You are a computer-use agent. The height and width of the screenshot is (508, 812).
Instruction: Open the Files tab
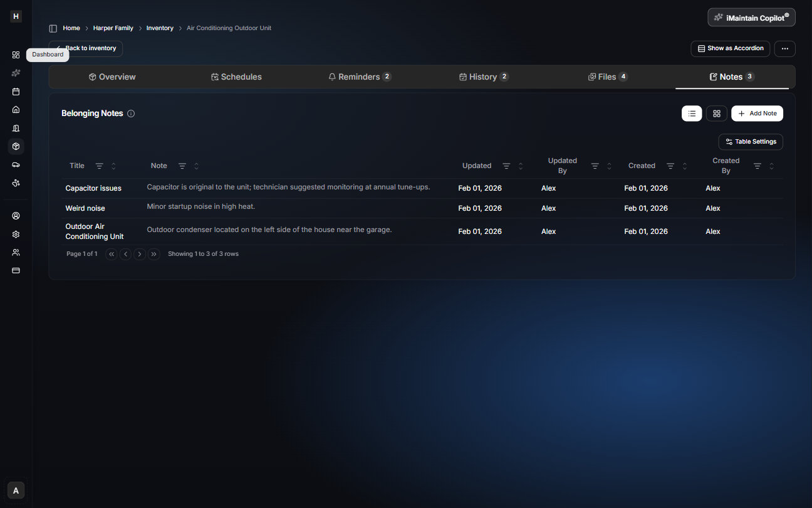pos(606,77)
